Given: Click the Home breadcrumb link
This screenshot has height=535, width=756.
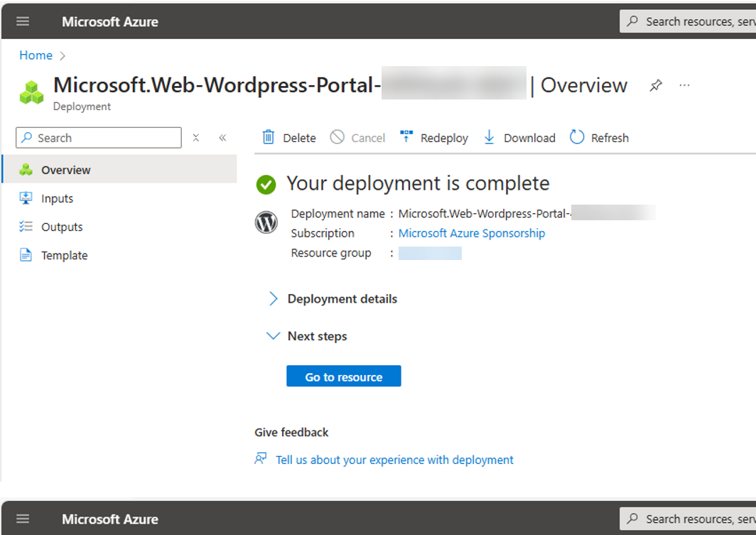Looking at the screenshot, I should click(x=36, y=55).
